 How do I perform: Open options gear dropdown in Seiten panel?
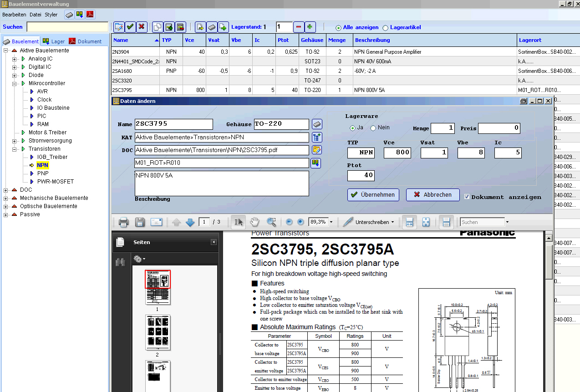click(139, 259)
